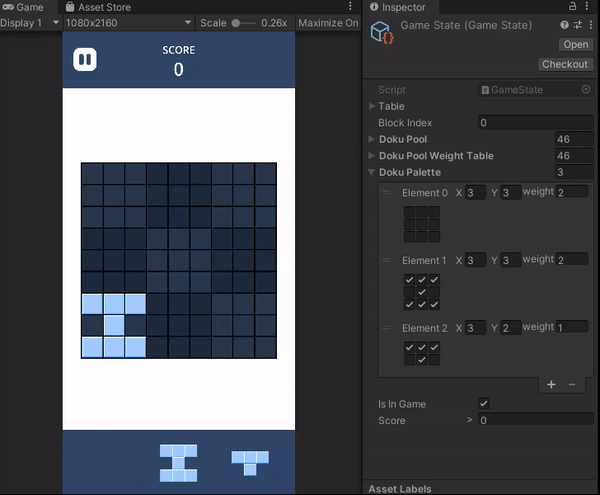Uncheck Element 1 top-left grid cell
Image resolution: width=600 pixels, height=495 pixels.
[409, 280]
